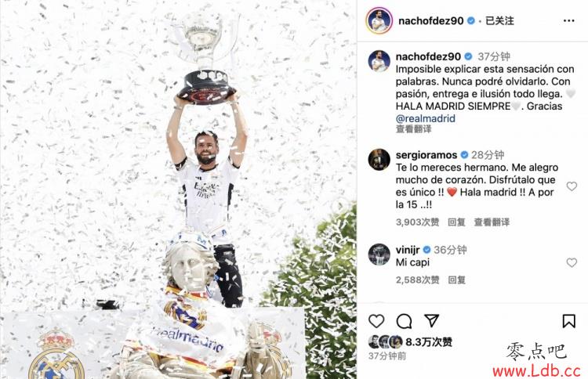Image resolution: width=588 pixels, height=379 pixels.
Task: Reply to vinijr's comment
Action: point(456,280)
